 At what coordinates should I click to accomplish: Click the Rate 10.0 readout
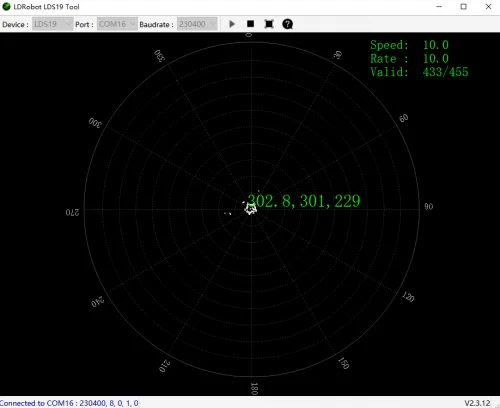[409, 59]
